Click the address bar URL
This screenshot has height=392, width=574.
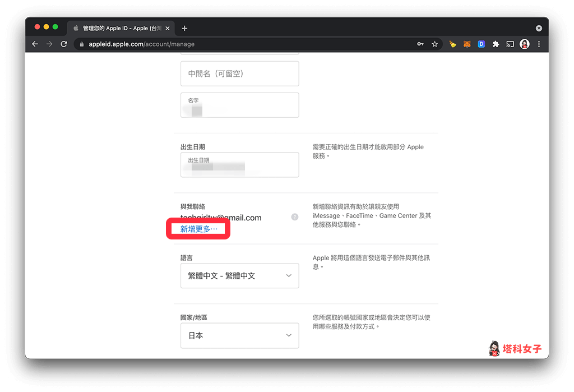(142, 44)
